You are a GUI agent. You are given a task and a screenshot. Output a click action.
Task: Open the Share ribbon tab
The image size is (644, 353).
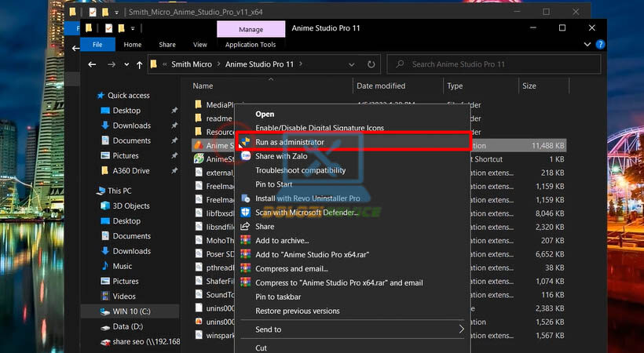click(x=167, y=45)
